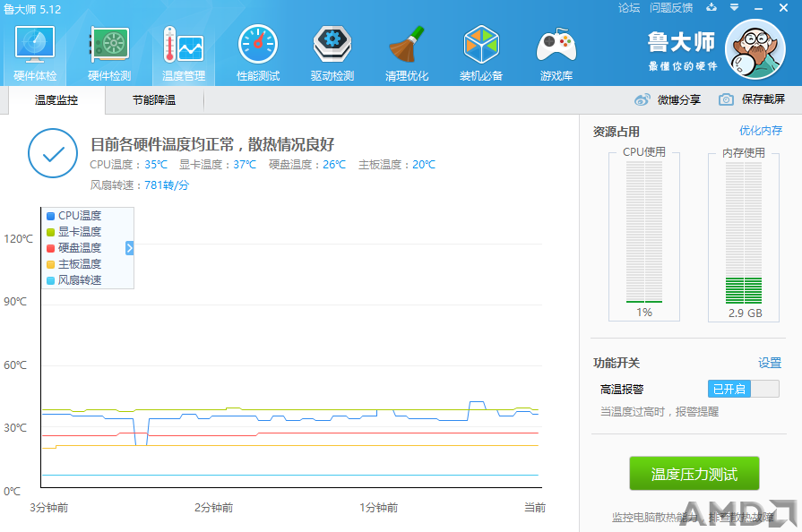The height and width of the screenshot is (532, 802).
Task: Click 优化内存 optimize memory link
Action: click(761, 131)
